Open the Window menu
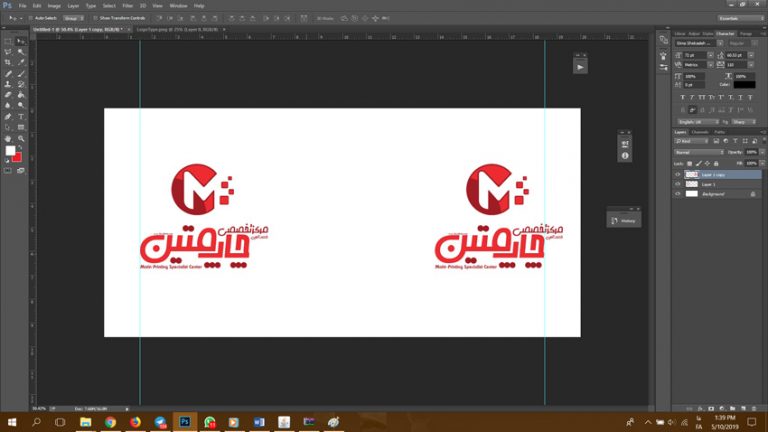This screenshot has height=432, width=768. pos(178,6)
